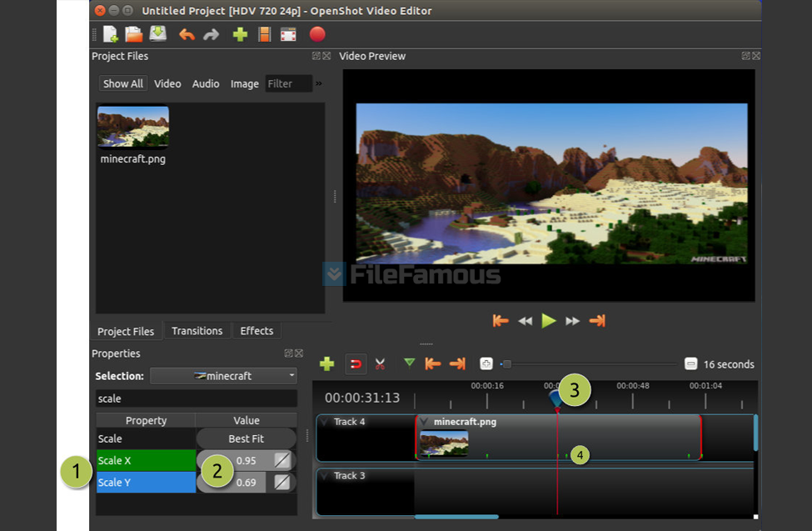
Task: Open the Selection minecraft dropdown
Action: tap(223, 376)
